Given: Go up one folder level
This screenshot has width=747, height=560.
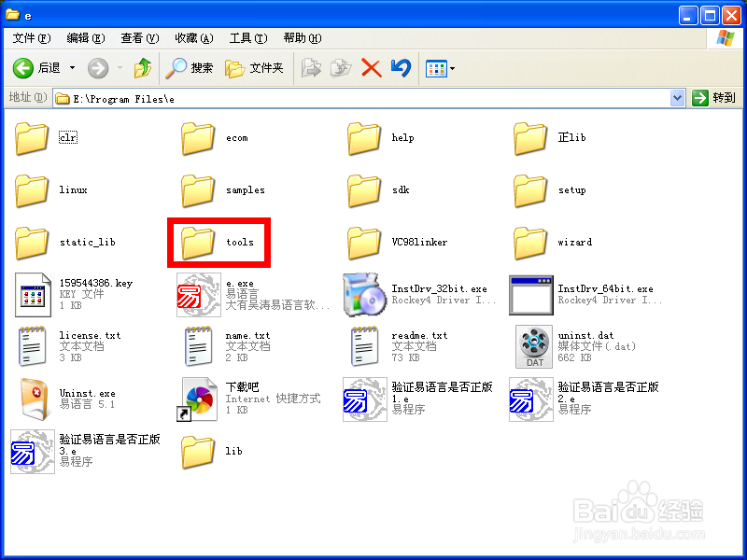Looking at the screenshot, I should (x=142, y=68).
